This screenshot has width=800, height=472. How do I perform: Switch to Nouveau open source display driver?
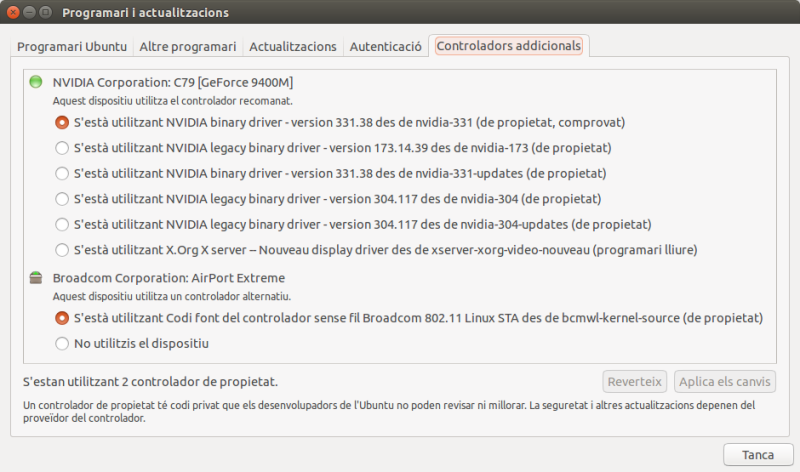pyautogui.click(x=62, y=249)
